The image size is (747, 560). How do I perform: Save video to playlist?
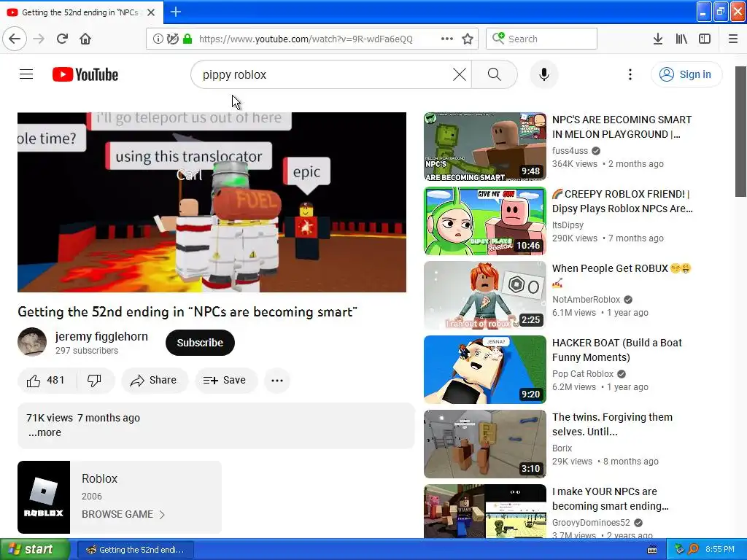click(225, 380)
